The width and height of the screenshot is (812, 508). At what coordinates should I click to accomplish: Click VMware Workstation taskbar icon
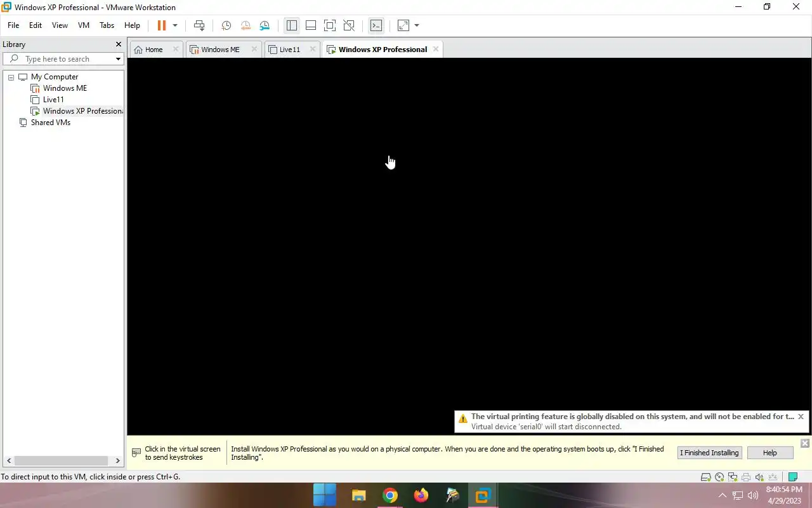(x=483, y=495)
